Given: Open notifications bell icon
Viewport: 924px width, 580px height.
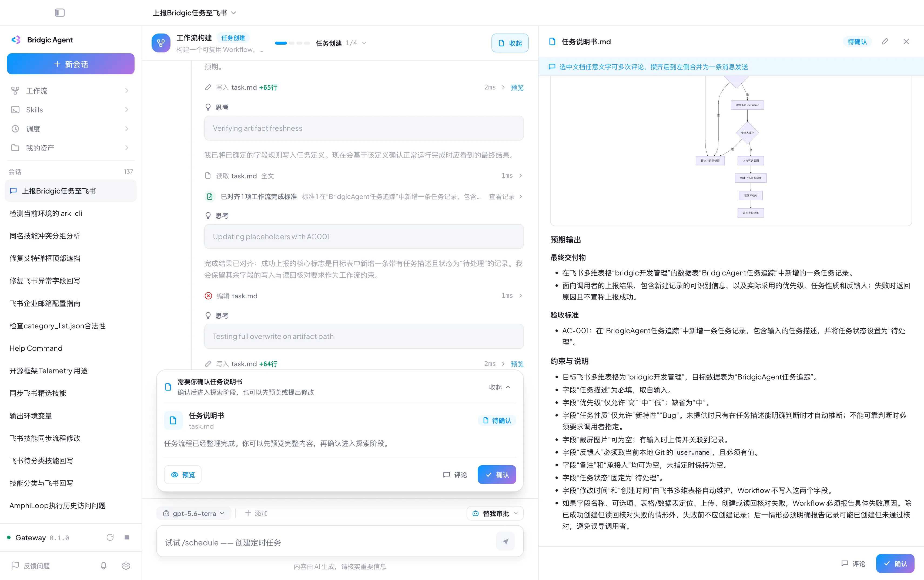Looking at the screenshot, I should coord(103,566).
